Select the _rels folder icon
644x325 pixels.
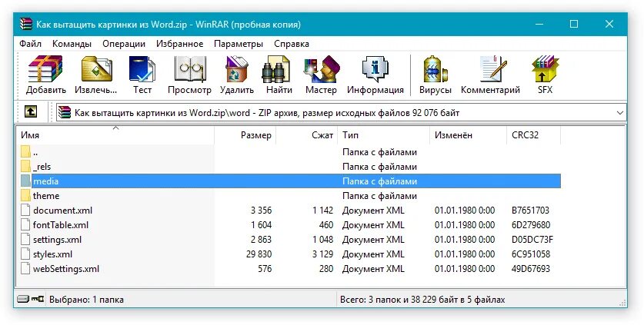click(26, 166)
